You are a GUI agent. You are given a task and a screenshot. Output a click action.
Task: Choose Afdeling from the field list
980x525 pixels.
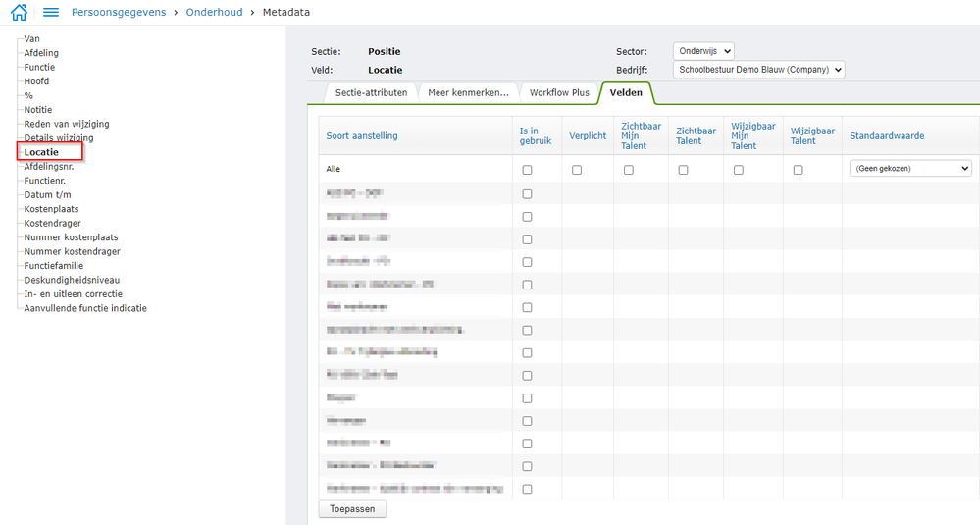pos(41,53)
